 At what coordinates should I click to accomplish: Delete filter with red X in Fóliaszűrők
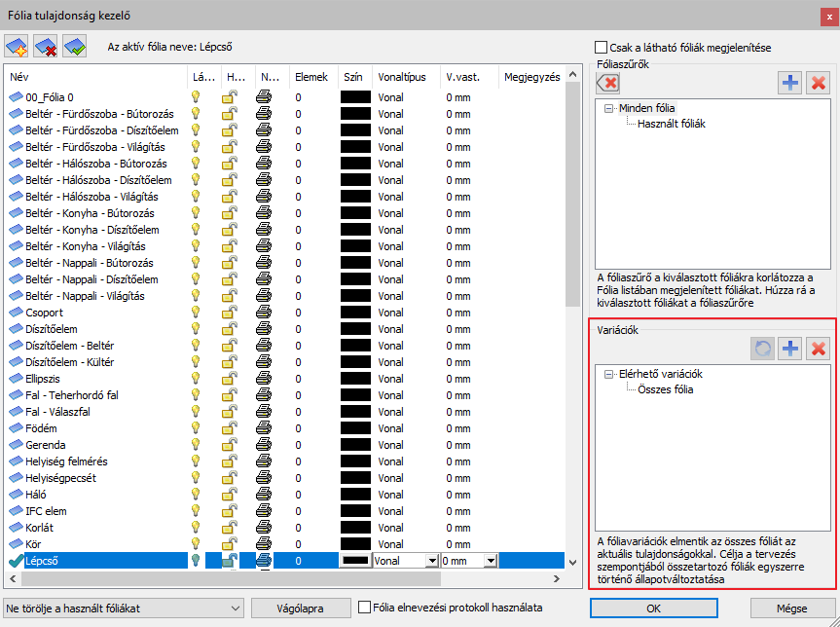[x=818, y=83]
